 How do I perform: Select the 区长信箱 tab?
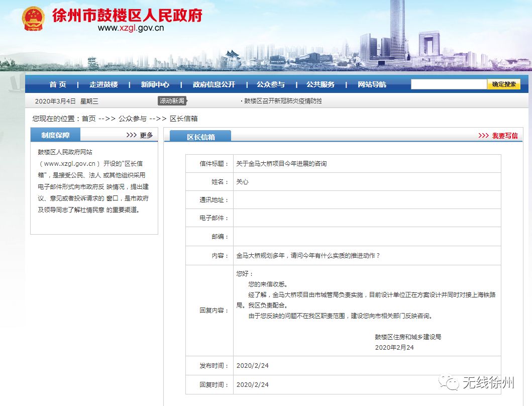(x=200, y=137)
